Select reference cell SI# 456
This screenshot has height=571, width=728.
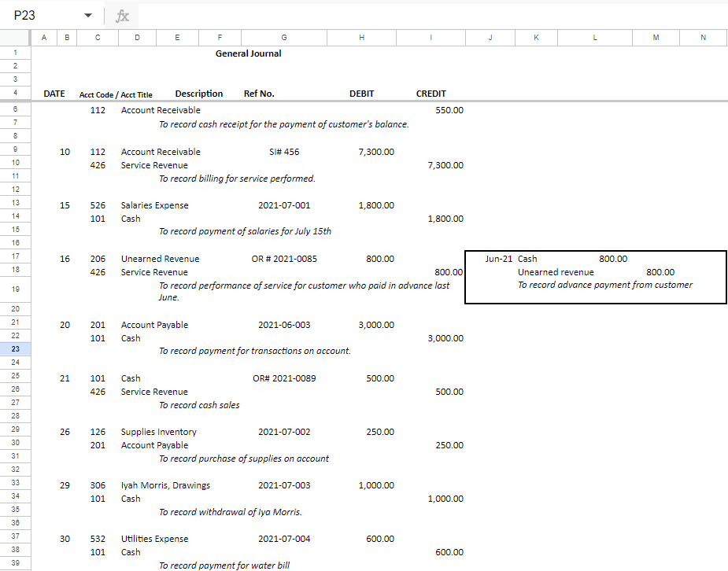tap(284, 152)
